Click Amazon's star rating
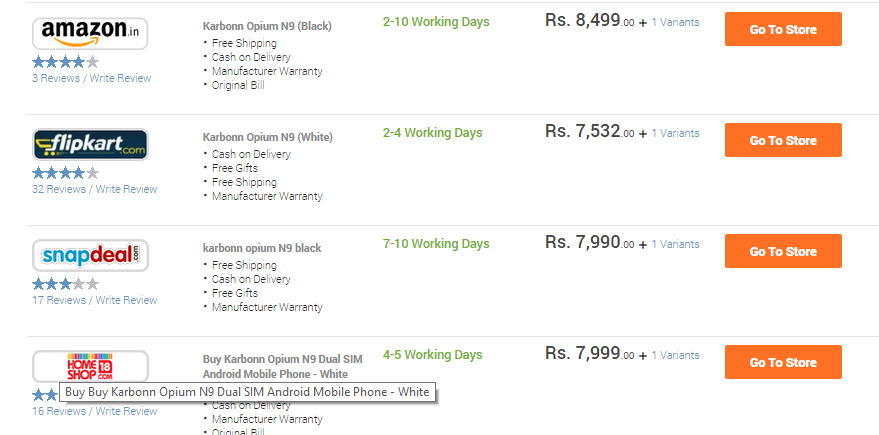Viewport: 879px width, 435px height. tap(66, 62)
